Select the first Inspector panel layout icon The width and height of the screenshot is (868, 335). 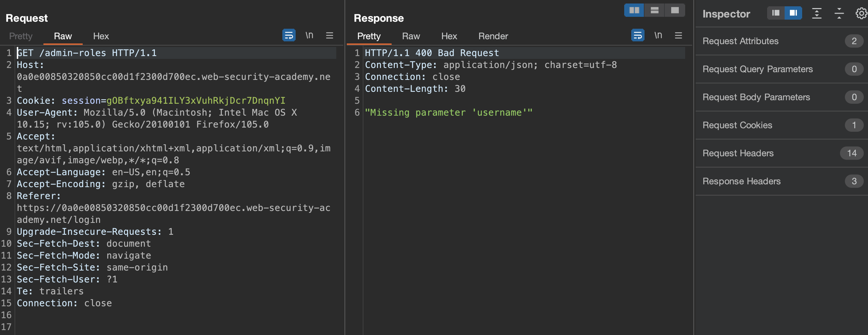click(776, 13)
